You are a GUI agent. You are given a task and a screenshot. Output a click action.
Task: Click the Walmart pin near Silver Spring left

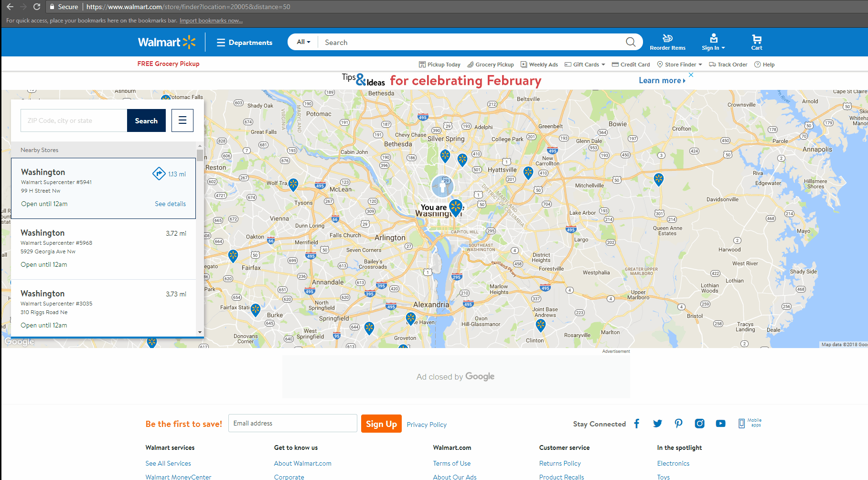point(445,155)
